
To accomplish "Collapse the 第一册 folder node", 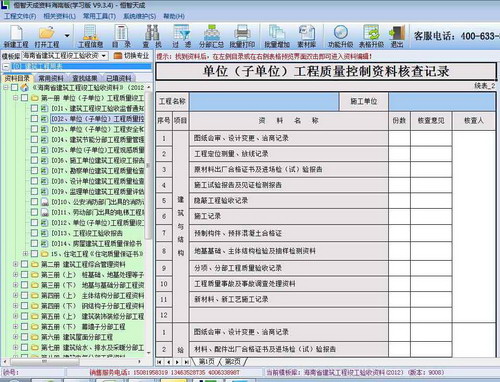I will (x=16, y=98).
